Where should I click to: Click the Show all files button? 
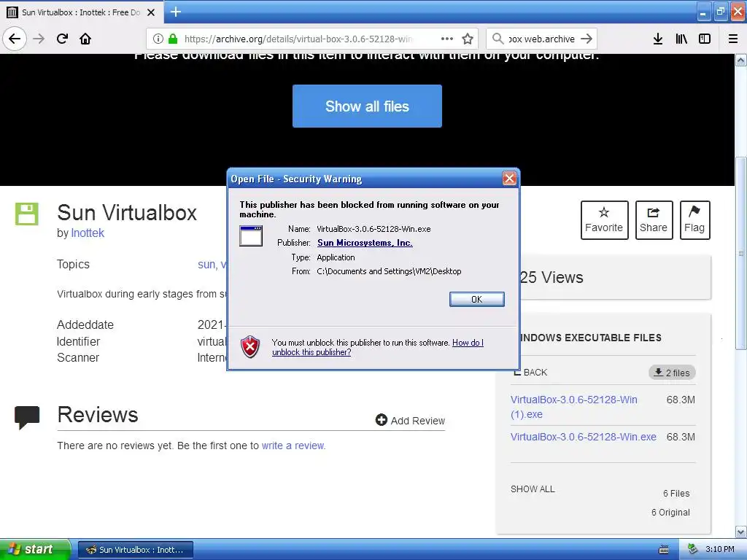(367, 106)
